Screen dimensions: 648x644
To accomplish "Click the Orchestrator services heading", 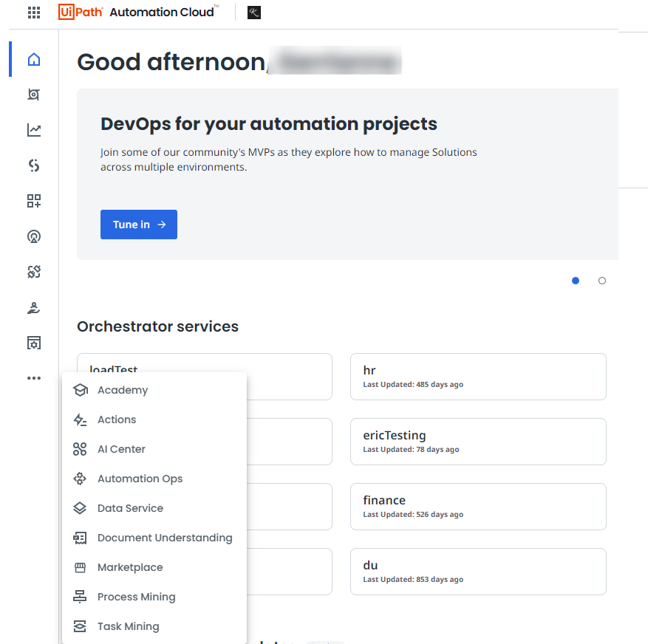I will [x=157, y=326].
